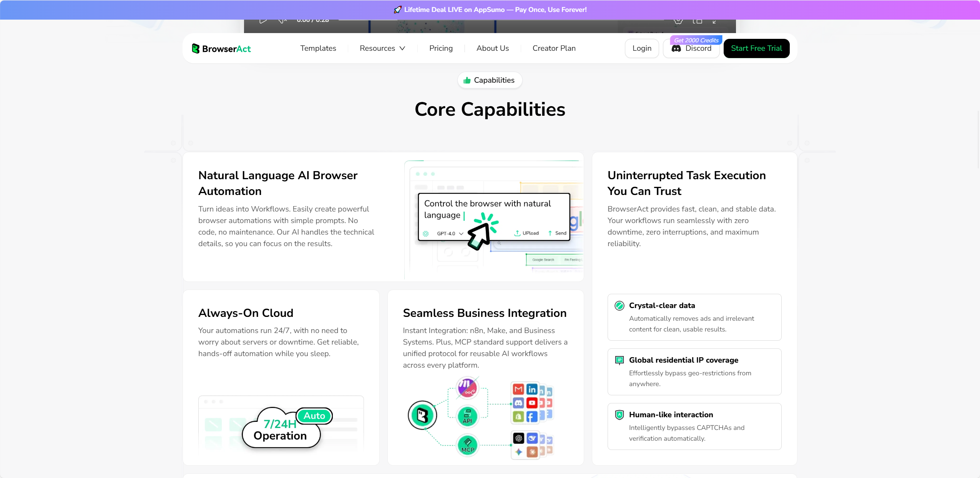Click the Crystal-clear data check icon
980x478 pixels.
coord(619,306)
